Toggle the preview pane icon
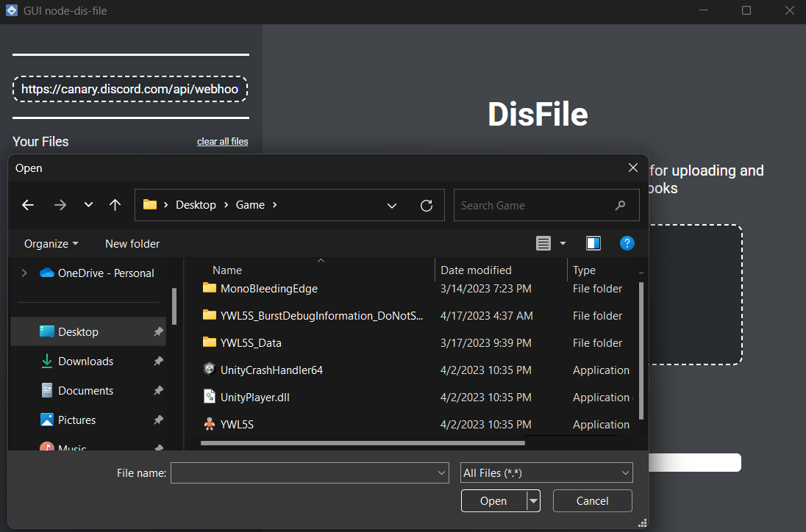This screenshot has width=806, height=532. point(593,243)
